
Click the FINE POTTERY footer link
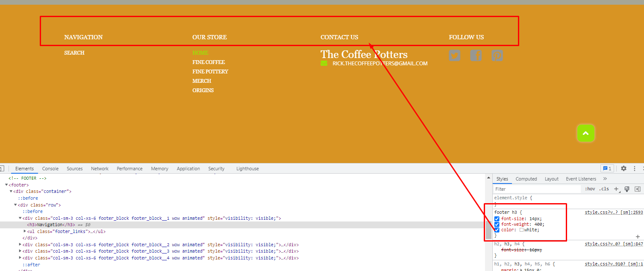pos(210,72)
